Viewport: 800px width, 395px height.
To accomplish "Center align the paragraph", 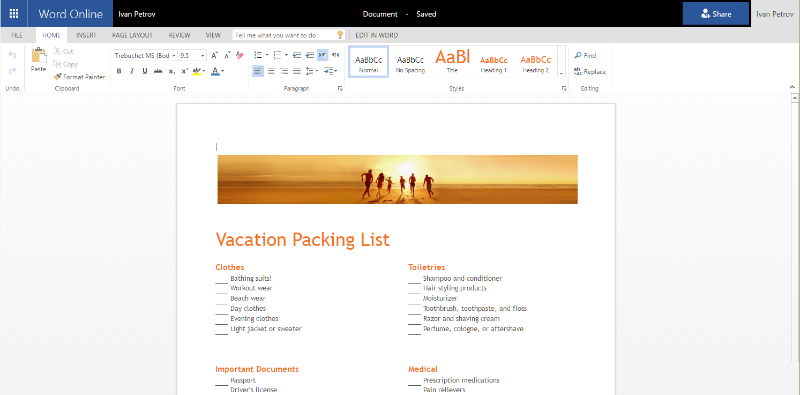I will pyautogui.click(x=271, y=71).
